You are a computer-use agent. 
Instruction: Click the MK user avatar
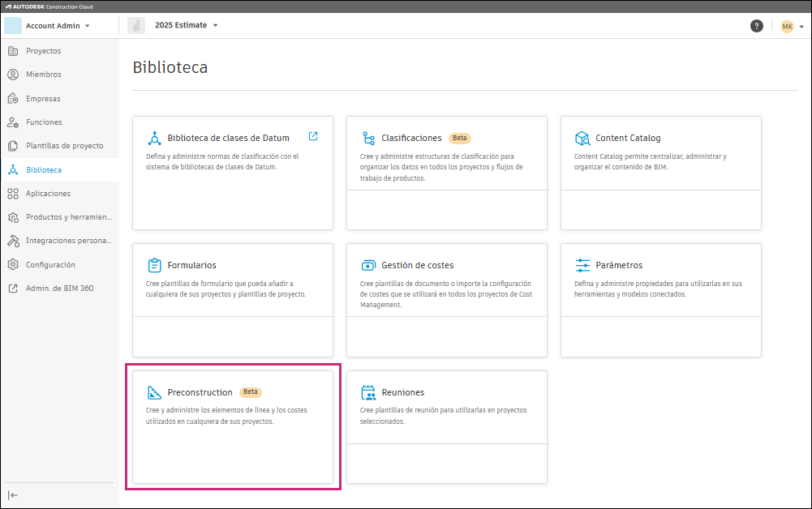pyautogui.click(x=787, y=26)
